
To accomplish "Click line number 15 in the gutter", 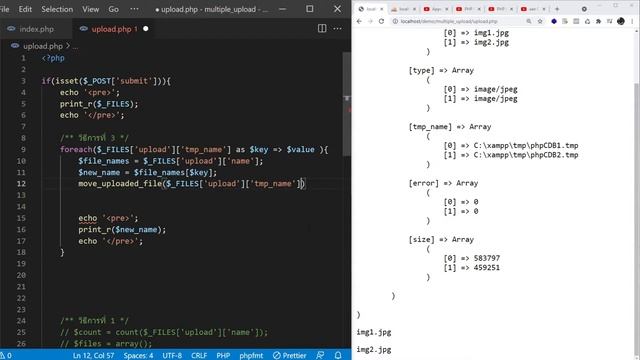I will tap(21, 218).
